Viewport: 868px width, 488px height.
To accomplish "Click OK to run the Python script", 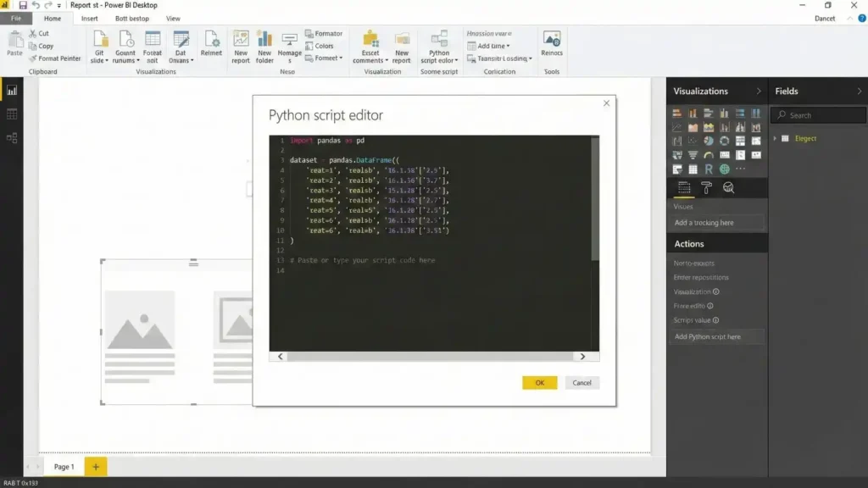I will coord(540,382).
